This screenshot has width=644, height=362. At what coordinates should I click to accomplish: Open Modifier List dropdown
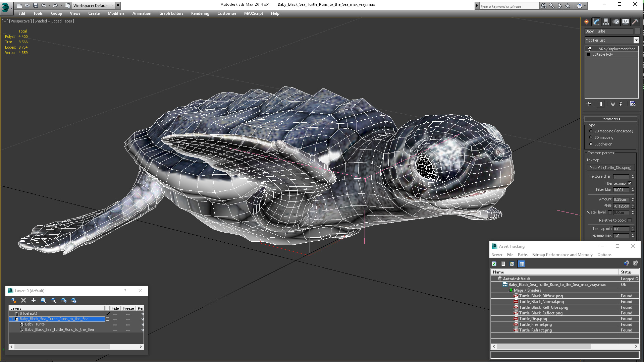[x=636, y=40]
